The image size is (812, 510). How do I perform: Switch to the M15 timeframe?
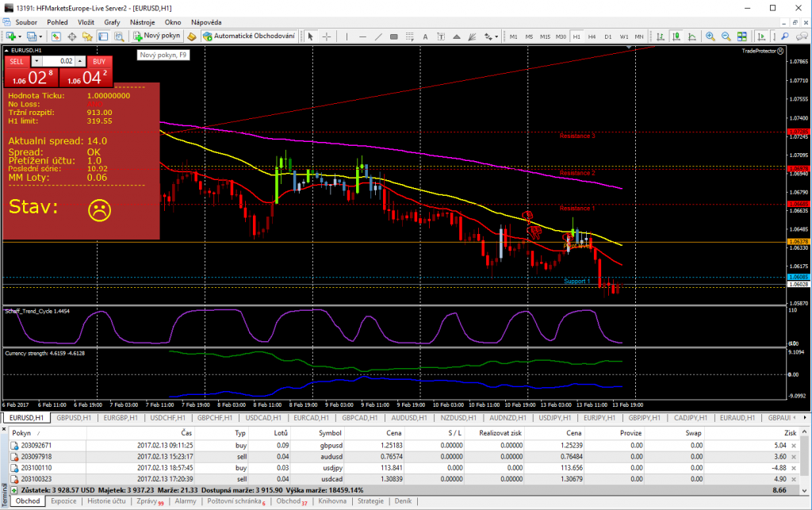pos(545,36)
